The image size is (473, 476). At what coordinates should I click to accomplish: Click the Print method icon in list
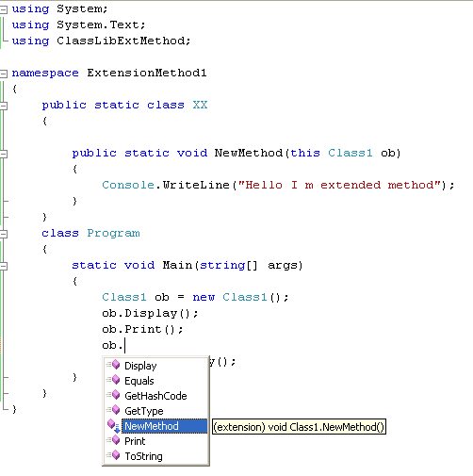[113, 440]
